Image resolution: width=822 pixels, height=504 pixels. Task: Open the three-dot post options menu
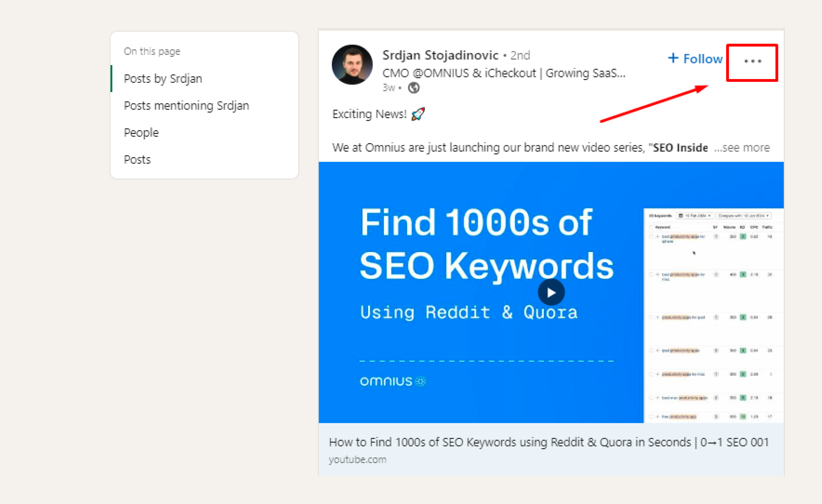pyautogui.click(x=752, y=61)
